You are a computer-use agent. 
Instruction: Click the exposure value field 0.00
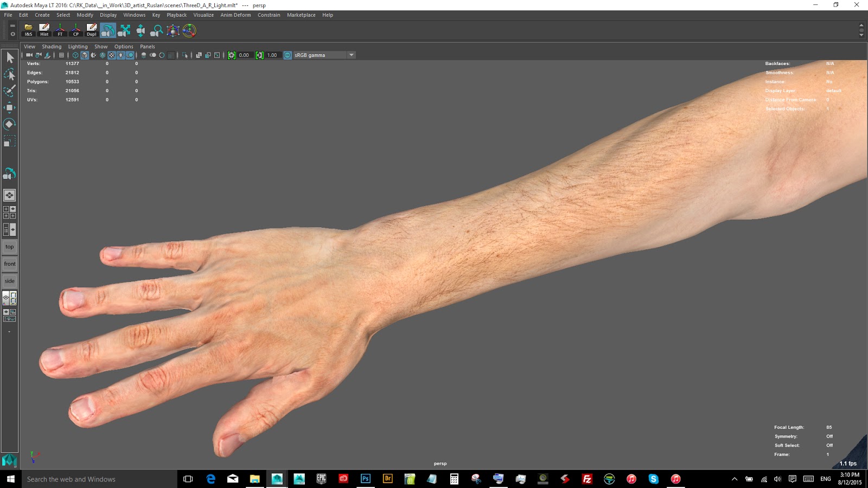(x=244, y=55)
